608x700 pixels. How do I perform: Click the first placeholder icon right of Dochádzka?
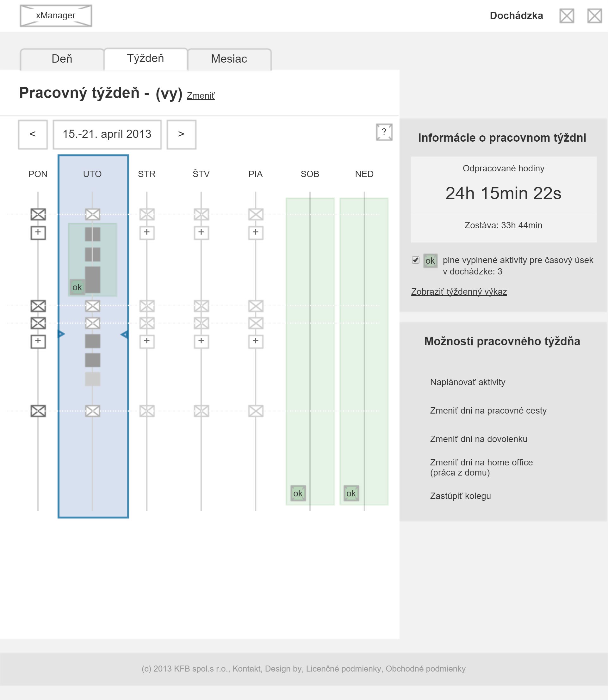(x=567, y=16)
